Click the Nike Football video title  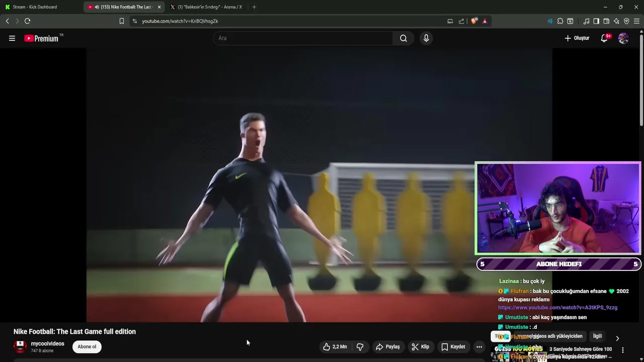74,332
